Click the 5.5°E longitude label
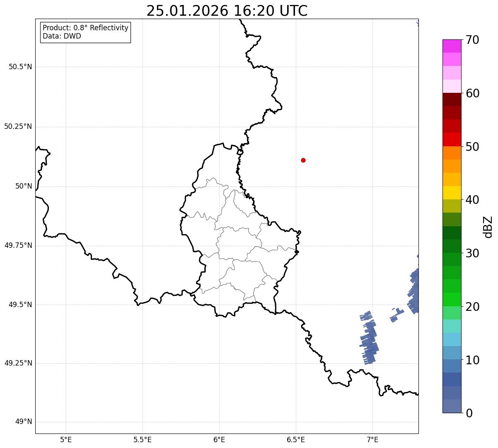The height and width of the screenshot is (448, 498). click(x=143, y=439)
